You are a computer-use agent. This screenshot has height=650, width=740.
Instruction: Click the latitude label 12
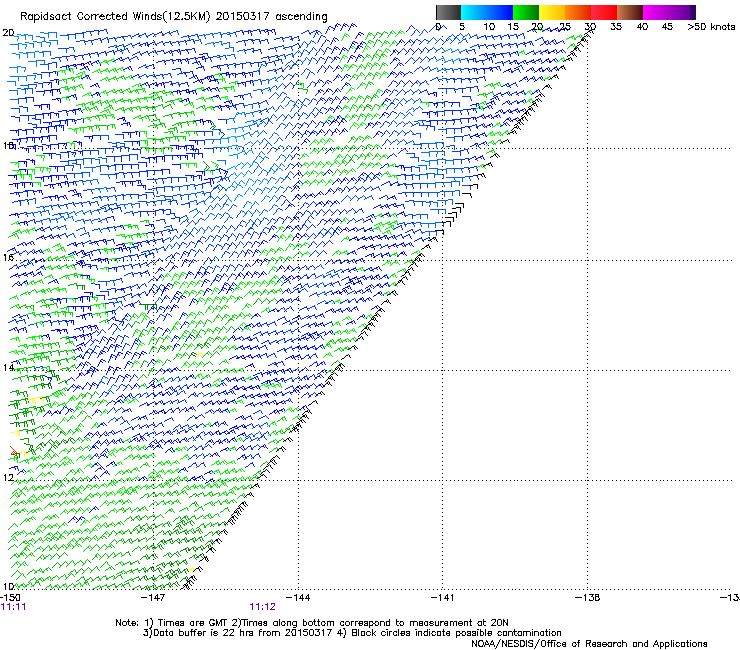(8, 477)
